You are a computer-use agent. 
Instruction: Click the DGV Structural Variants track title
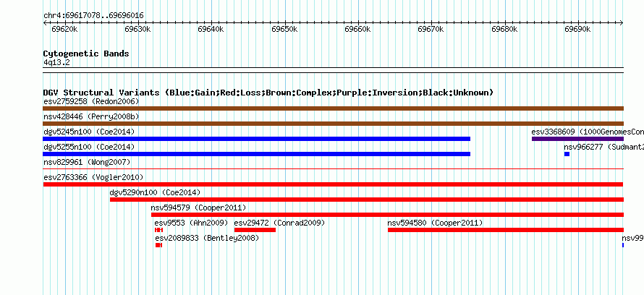[268, 93]
